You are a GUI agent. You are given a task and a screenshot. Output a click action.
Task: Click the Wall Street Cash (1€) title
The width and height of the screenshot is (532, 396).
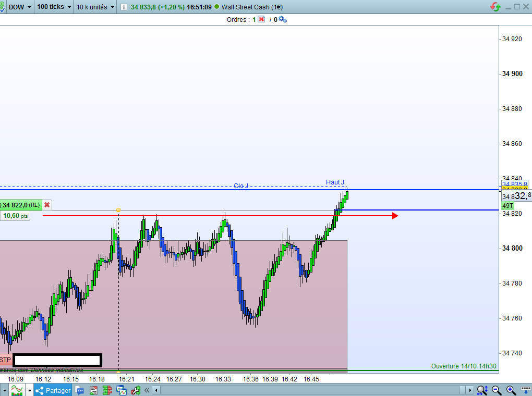252,7
